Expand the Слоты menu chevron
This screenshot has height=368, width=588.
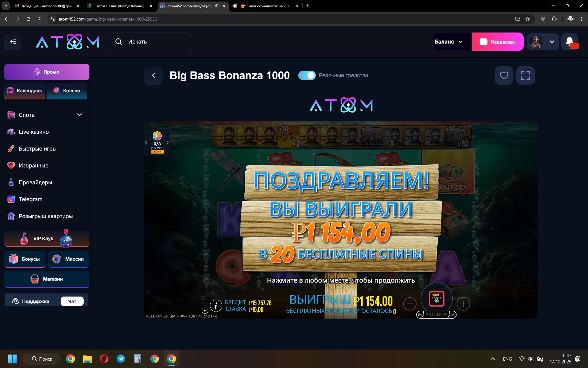79,115
